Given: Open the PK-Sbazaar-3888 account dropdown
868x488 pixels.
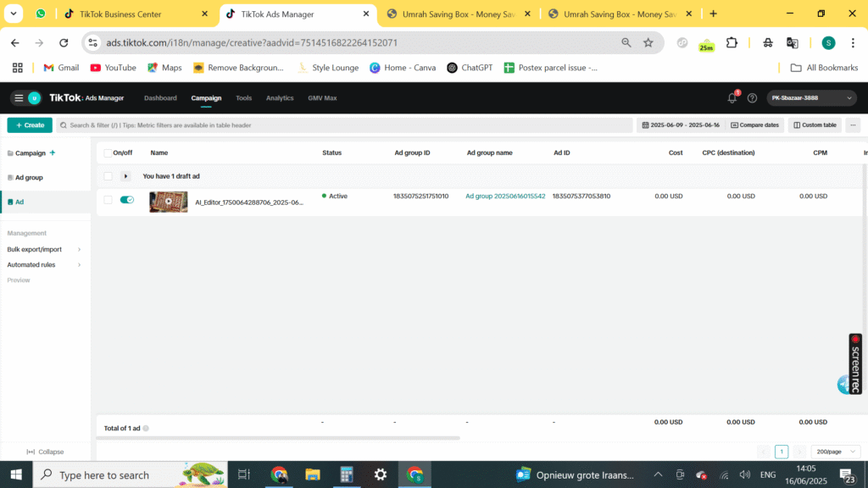Looking at the screenshot, I should point(812,98).
